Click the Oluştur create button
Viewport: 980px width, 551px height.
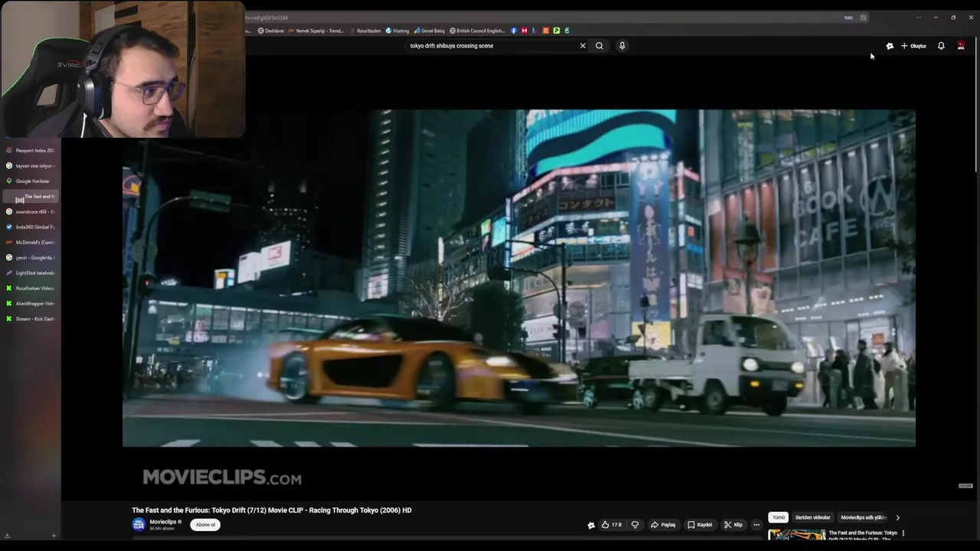pos(913,46)
